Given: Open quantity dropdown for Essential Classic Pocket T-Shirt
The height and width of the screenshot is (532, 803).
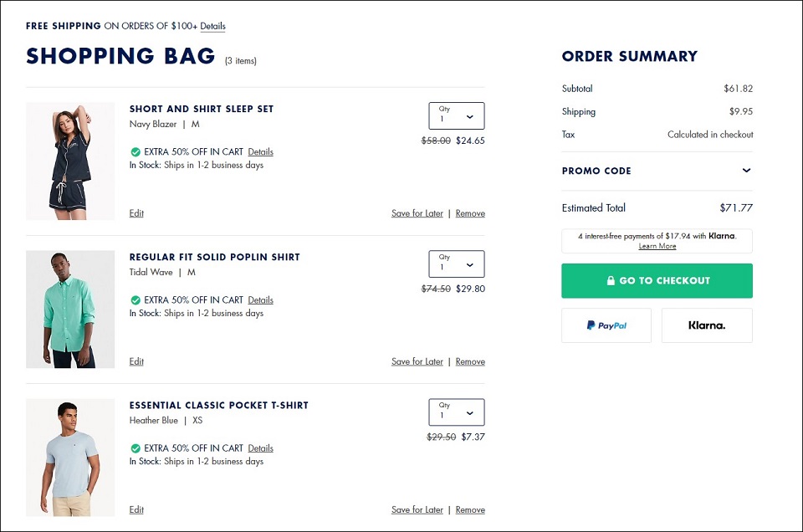Looking at the screenshot, I should (457, 412).
